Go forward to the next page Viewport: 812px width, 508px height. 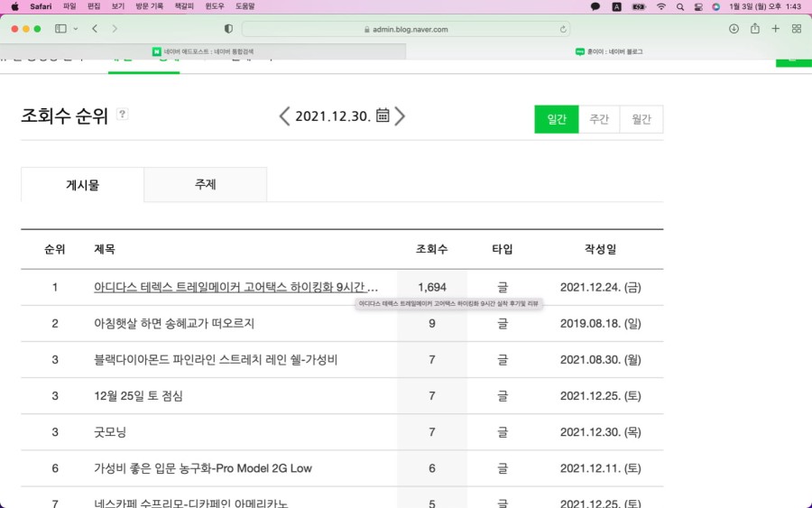(115, 29)
